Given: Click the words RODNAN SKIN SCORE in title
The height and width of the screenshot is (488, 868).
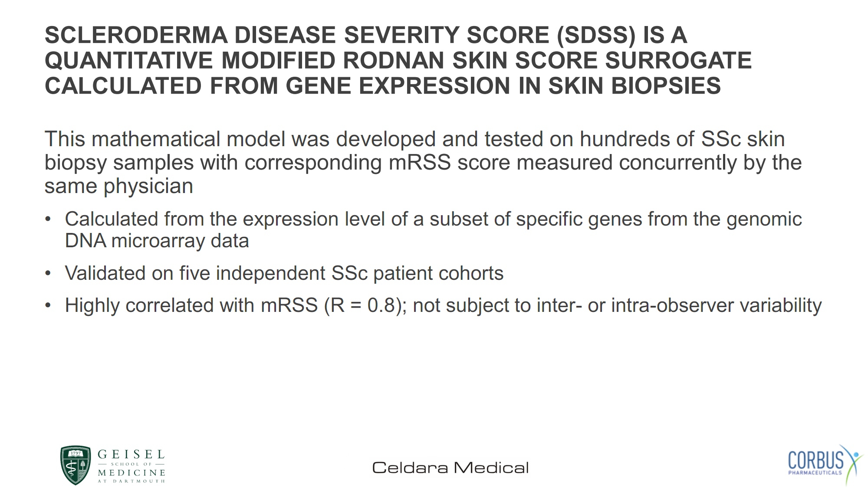Looking at the screenshot, I should coord(470,60).
